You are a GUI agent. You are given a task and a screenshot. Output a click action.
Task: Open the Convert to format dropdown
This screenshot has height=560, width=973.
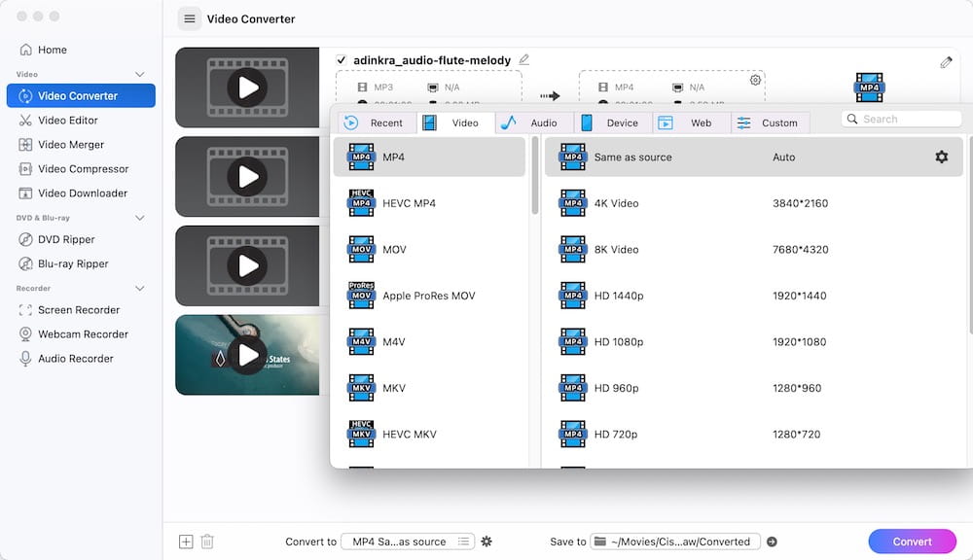[408, 542]
